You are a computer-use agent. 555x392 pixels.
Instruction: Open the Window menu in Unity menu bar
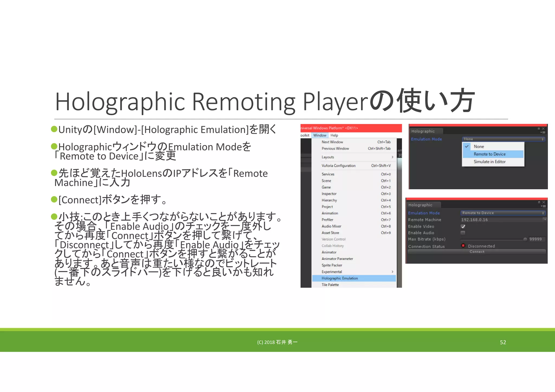pyautogui.click(x=320, y=135)
